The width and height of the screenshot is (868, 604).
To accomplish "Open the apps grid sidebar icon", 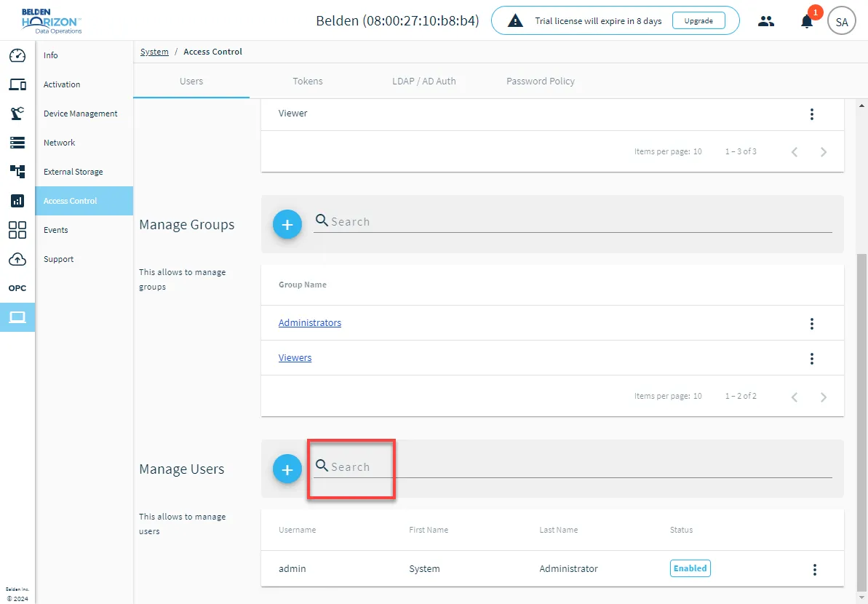I will click(17, 230).
